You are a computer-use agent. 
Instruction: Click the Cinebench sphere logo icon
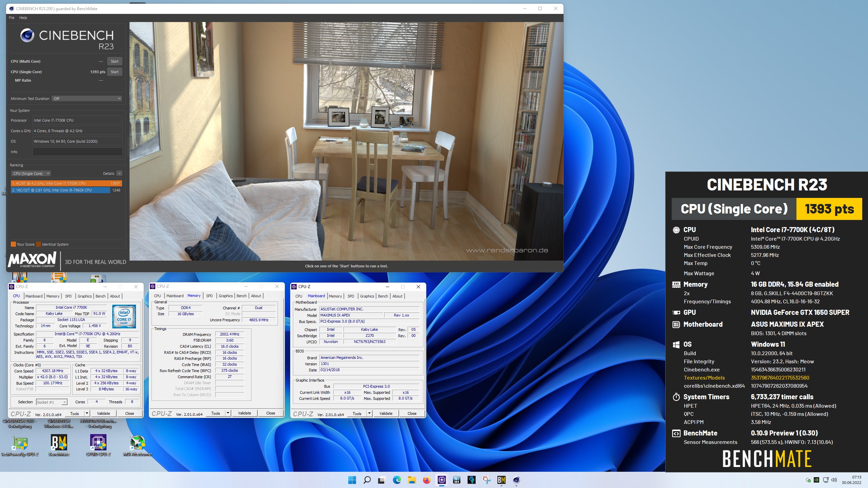tap(27, 35)
